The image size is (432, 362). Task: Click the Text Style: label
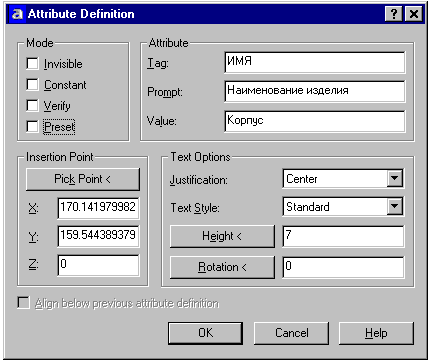tap(195, 208)
